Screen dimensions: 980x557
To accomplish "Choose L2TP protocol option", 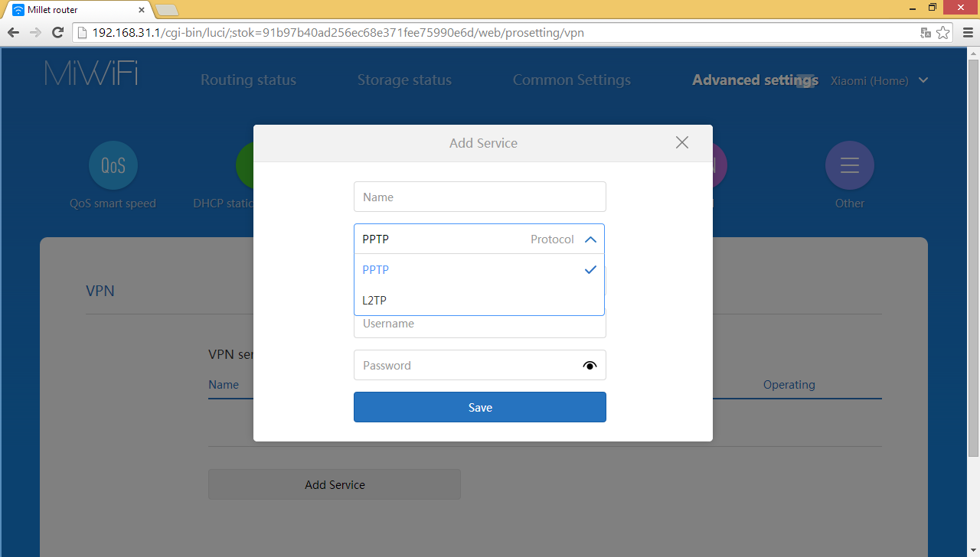I will pos(479,300).
